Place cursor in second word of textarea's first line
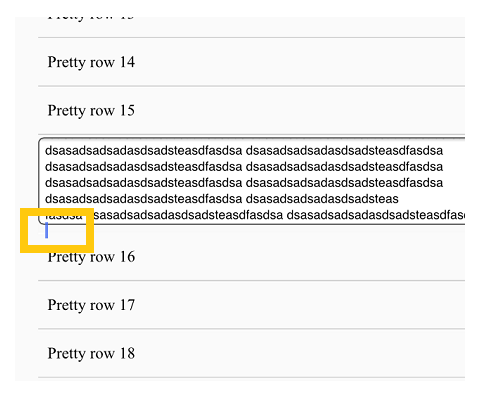Image resolution: width=480 pixels, height=400 pixels. click(x=344, y=151)
